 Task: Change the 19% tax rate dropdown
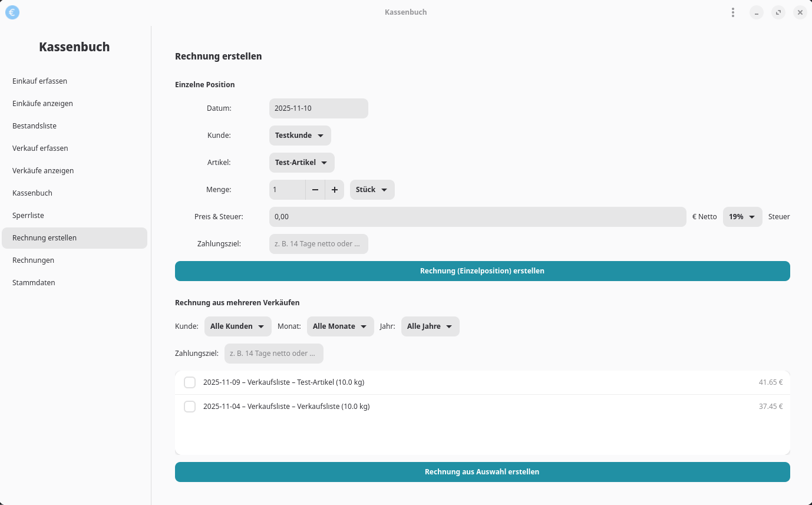(x=742, y=217)
